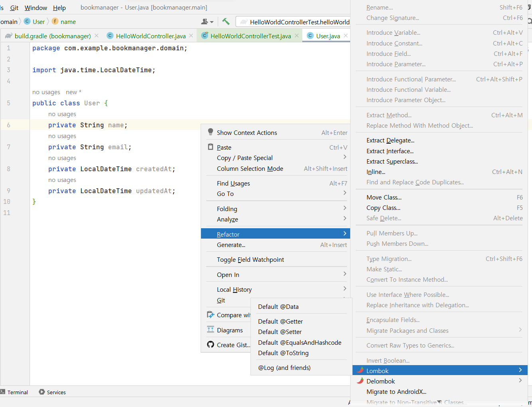Click the Show Context Actions lightbulb icon

[211, 132]
